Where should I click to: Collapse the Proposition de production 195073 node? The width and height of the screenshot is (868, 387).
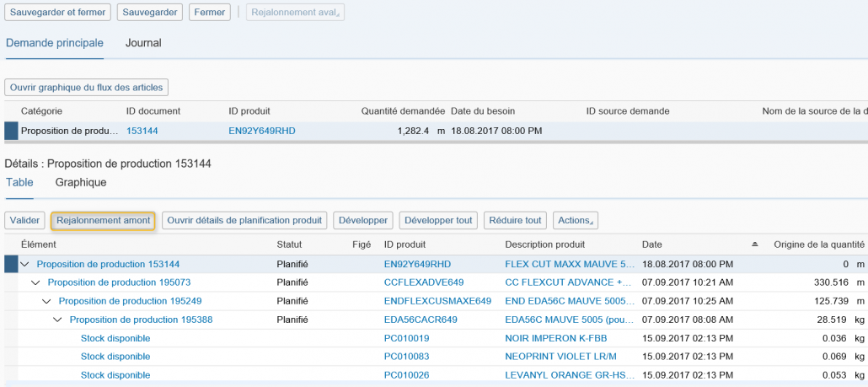click(35, 282)
